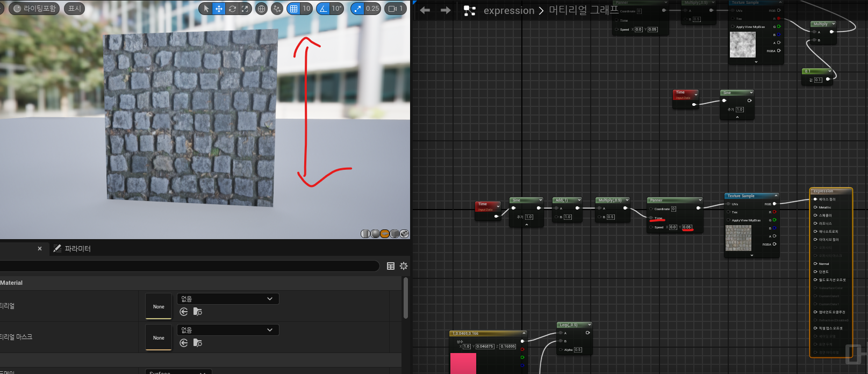
Task: Expand bottom arrow of cobblestone Texture Sample node
Action: click(x=751, y=255)
